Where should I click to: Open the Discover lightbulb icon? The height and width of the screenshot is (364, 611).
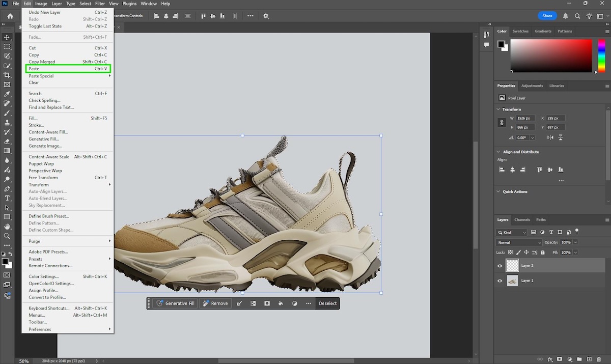click(590, 16)
